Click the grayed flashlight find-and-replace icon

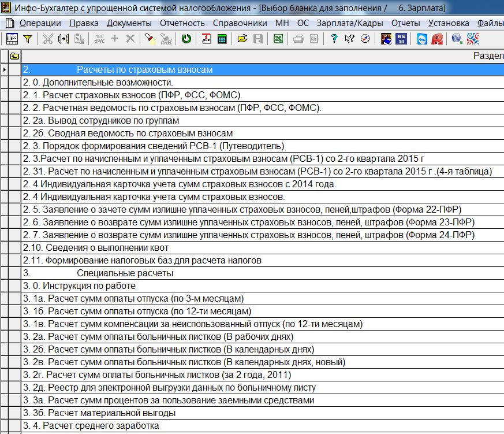pos(166,39)
